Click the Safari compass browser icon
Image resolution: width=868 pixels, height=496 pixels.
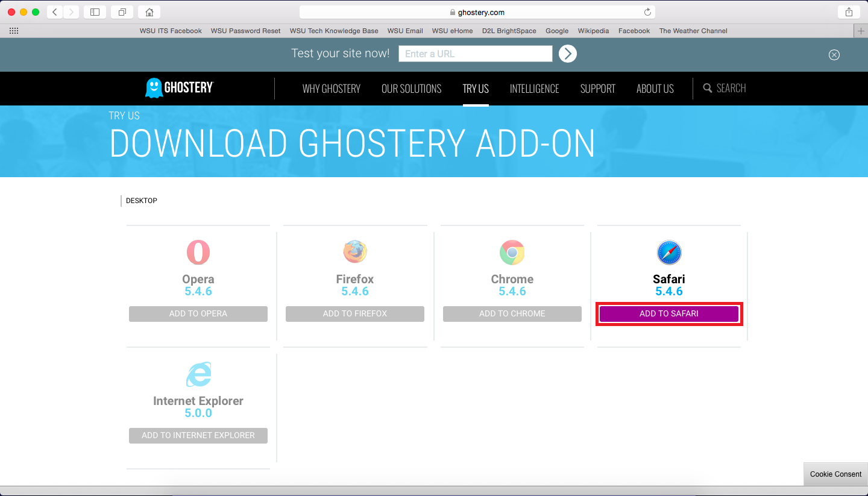(668, 253)
